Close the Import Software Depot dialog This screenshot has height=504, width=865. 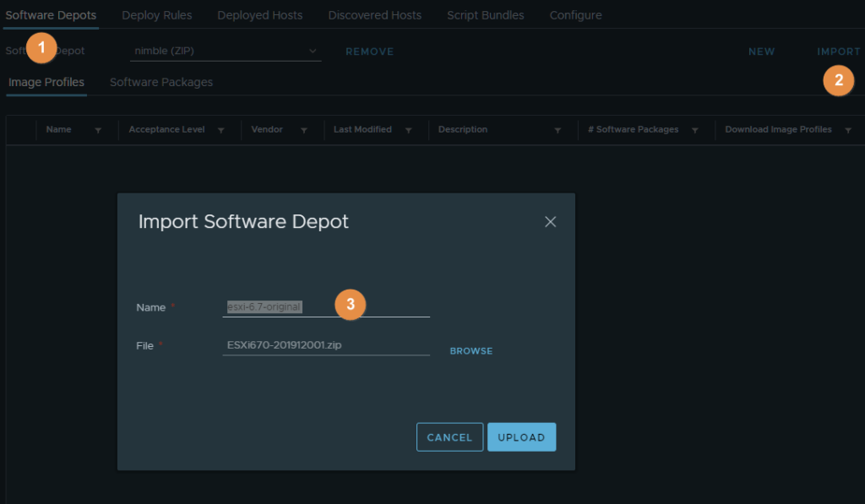[x=550, y=222]
